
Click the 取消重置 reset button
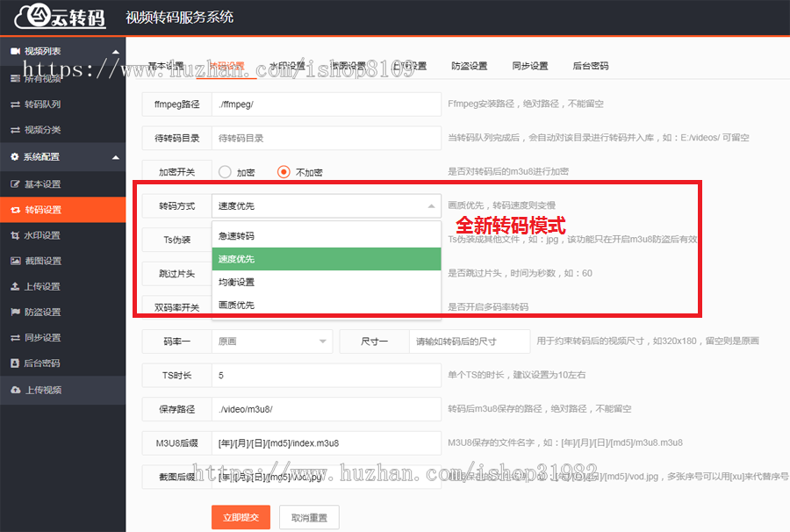pyautogui.click(x=309, y=518)
